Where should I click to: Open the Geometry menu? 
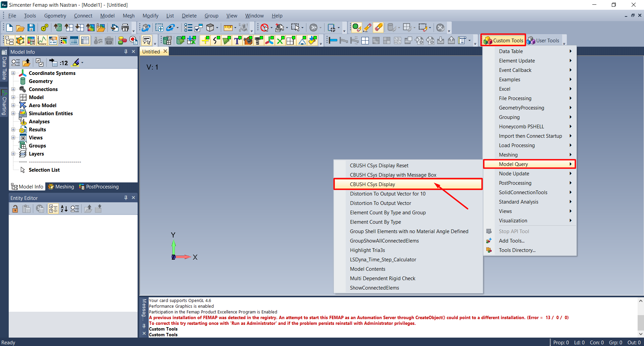click(x=55, y=16)
